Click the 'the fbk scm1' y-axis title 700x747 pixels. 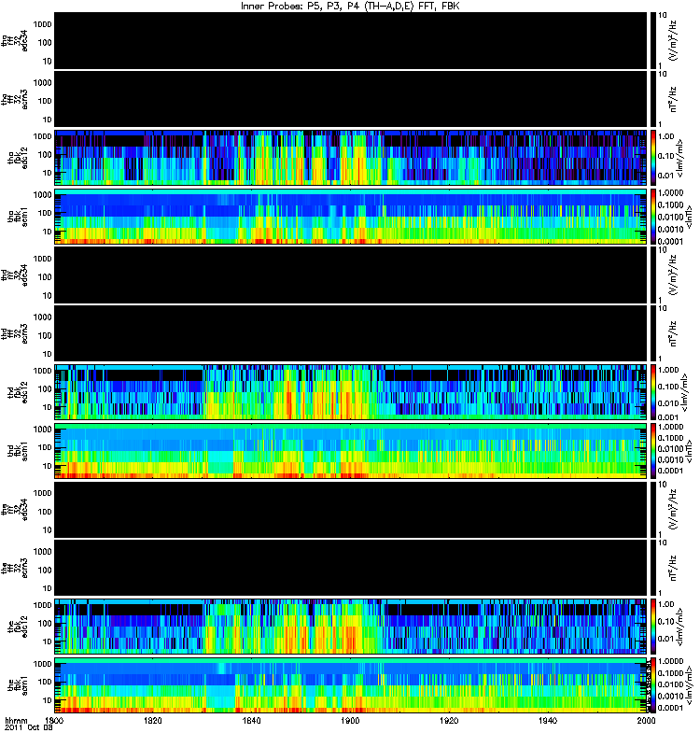[x=17, y=685]
